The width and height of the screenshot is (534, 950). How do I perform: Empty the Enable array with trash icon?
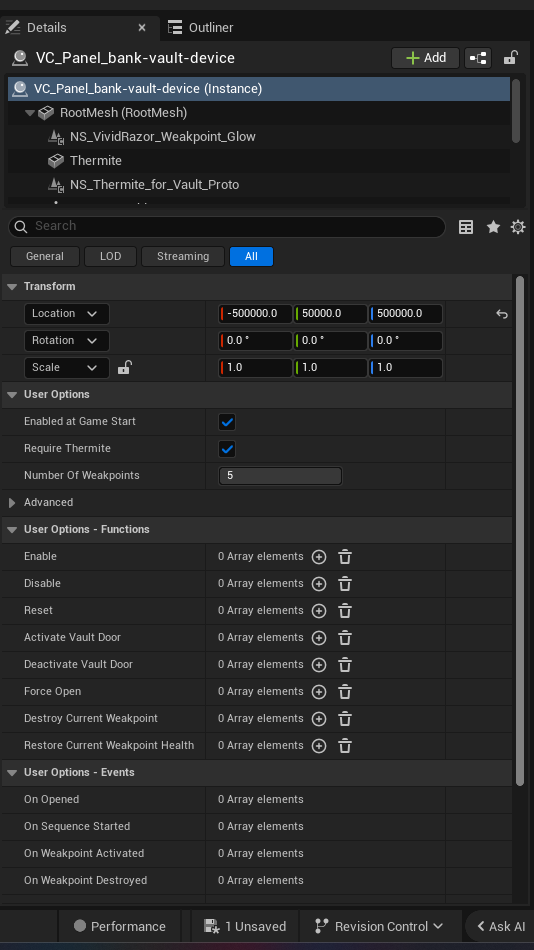345,557
